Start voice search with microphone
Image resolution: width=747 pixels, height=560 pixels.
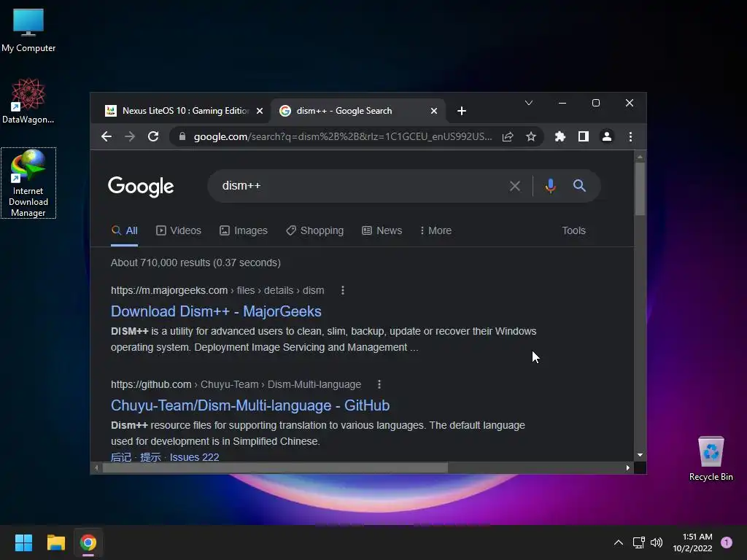[x=550, y=186]
